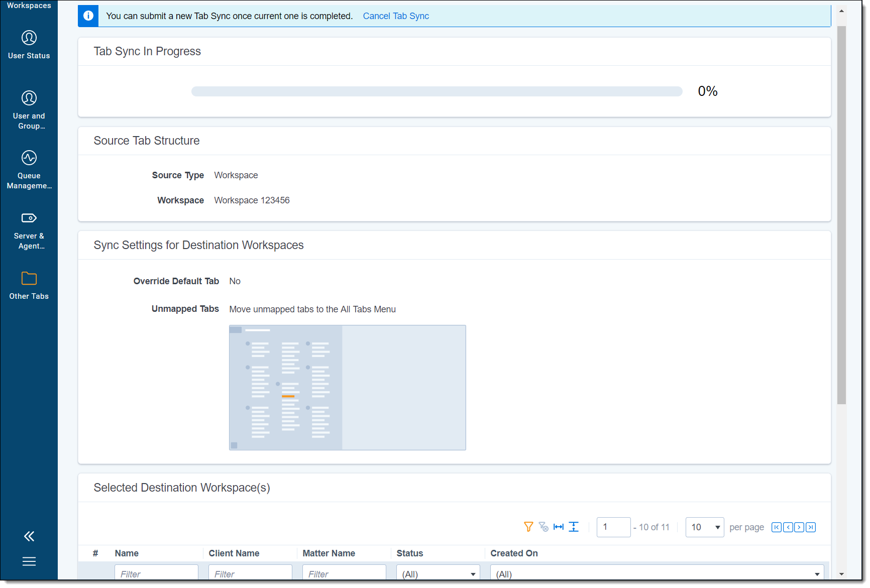Open the hamburger menu at sidebar bottom
870x588 pixels.
[x=29, y=561]
